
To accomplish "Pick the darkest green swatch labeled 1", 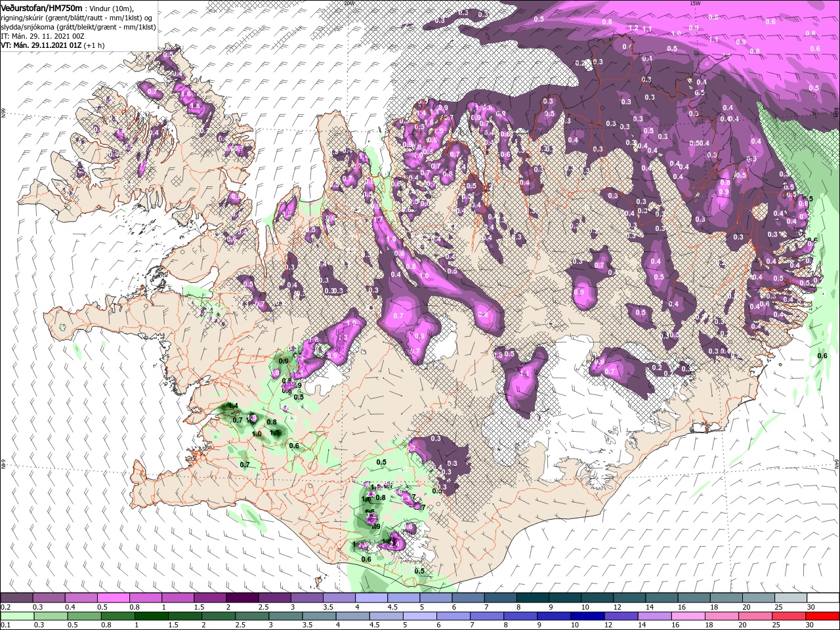I will [x=151, y=616].
